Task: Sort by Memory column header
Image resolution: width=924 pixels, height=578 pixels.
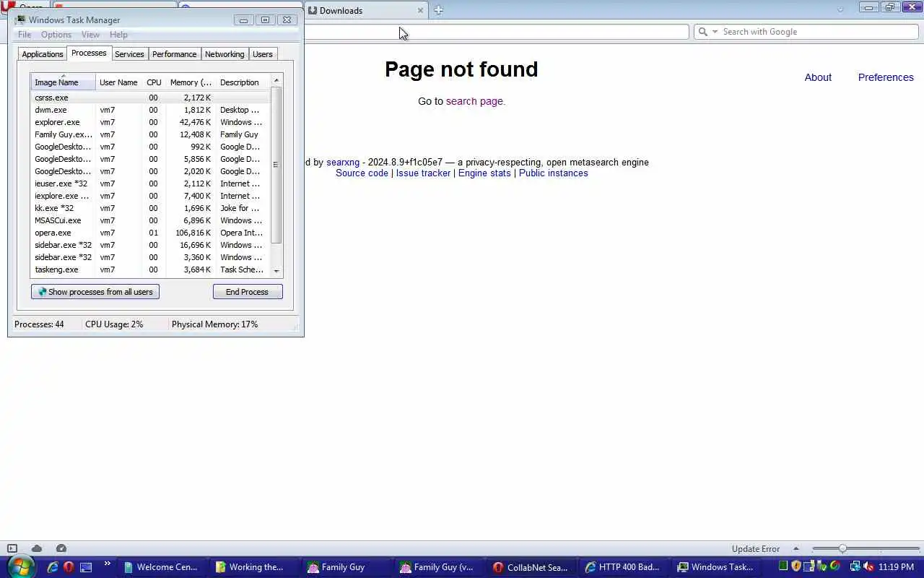Action: (191, 82)
